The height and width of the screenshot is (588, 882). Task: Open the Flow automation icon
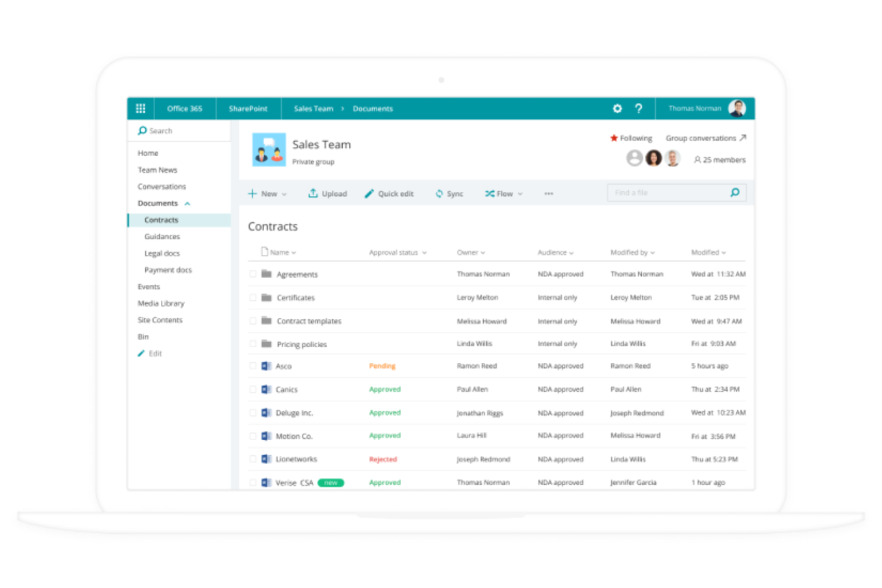490,193
